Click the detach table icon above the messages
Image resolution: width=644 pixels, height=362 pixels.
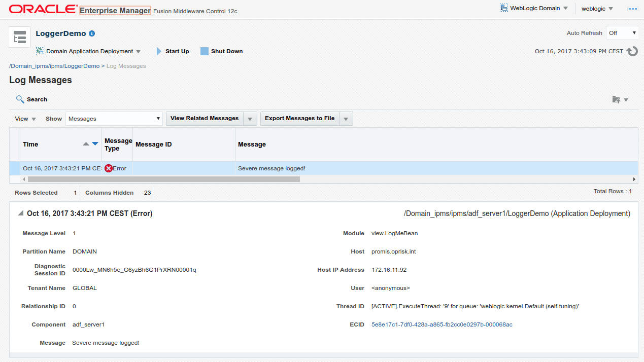[617, 100]
